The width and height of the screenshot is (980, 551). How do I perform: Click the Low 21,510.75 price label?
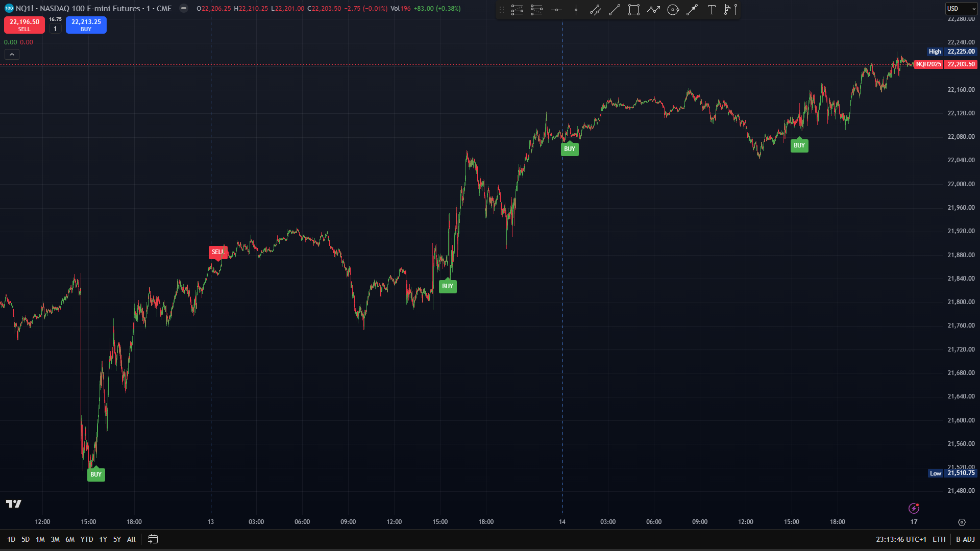tap(952, 473)
